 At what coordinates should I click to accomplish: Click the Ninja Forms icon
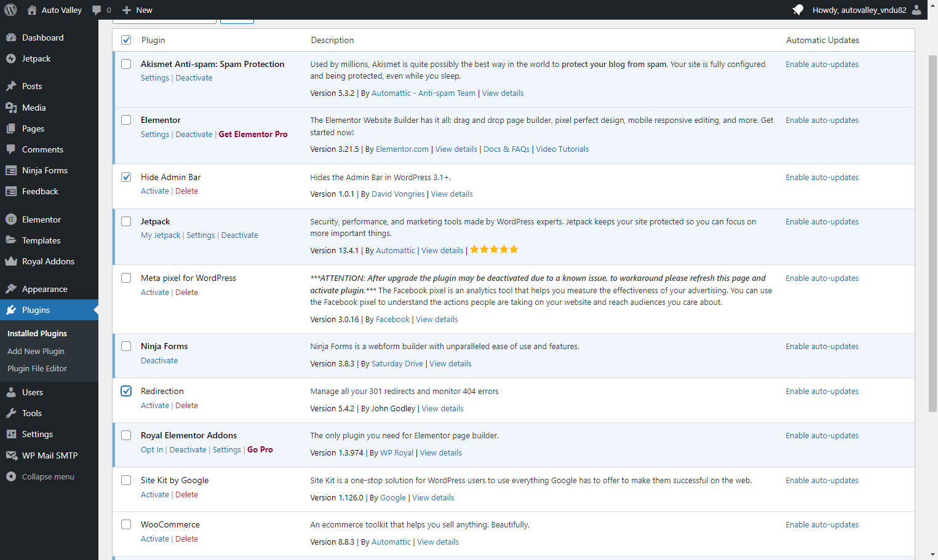coord(11,170)
